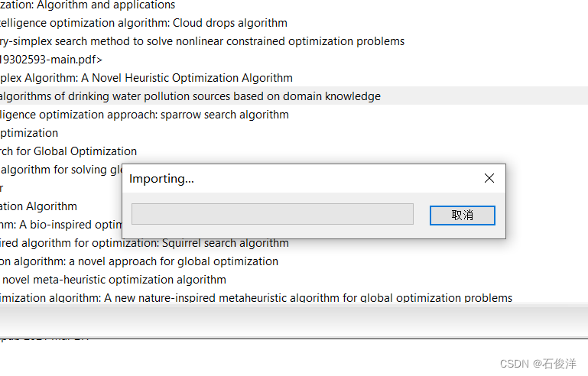Click the 取消 cancel button
This screenshot has height=376, width=588.
[x=462, y=216]
